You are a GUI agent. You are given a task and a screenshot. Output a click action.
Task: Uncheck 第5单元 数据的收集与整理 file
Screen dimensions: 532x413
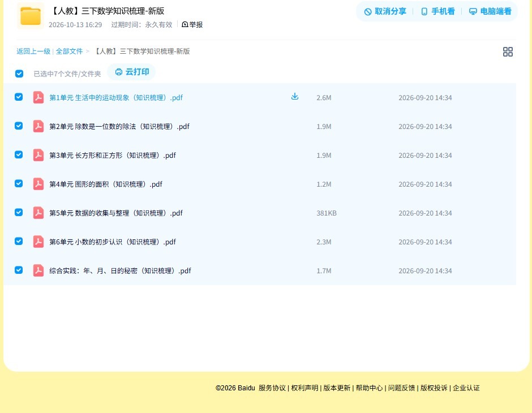coord(19,212)
